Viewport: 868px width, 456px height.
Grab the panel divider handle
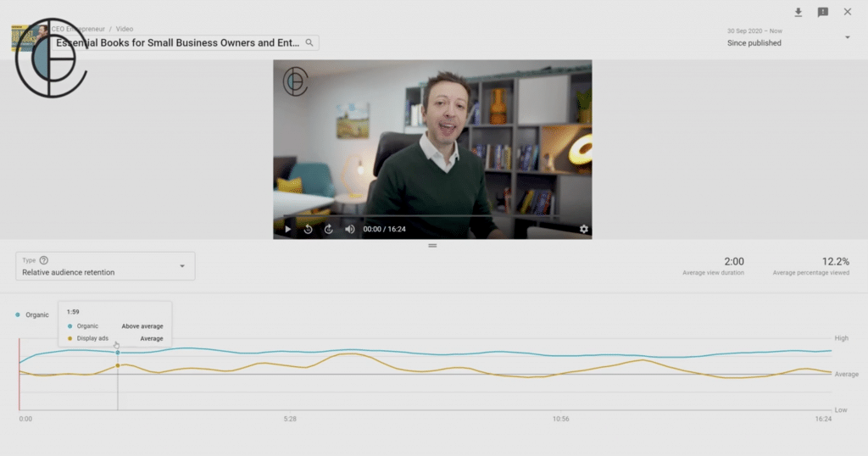(432, 245)
